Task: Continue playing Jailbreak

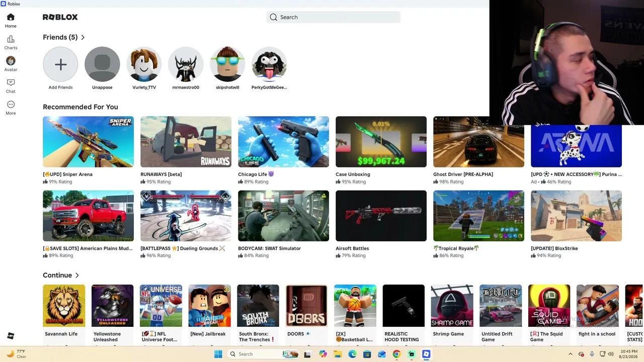Action: click(x=209, y=306)
